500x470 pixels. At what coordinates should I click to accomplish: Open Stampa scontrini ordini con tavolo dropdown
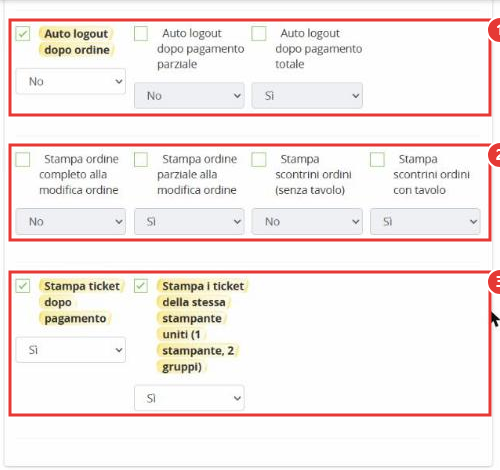pyautogui.click(x=425, y=222)
